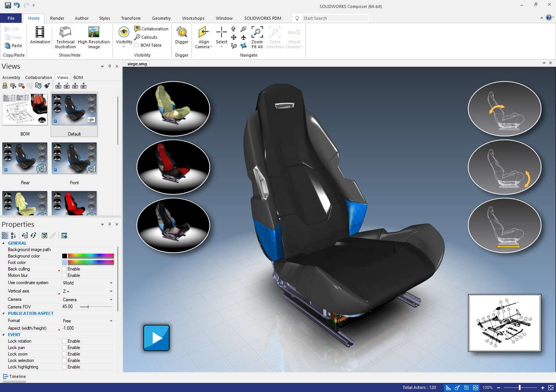Viewport: 556px width, 392px height.
Task: Open the Views panel options dropdown arrow
Action: coord(102,66)
